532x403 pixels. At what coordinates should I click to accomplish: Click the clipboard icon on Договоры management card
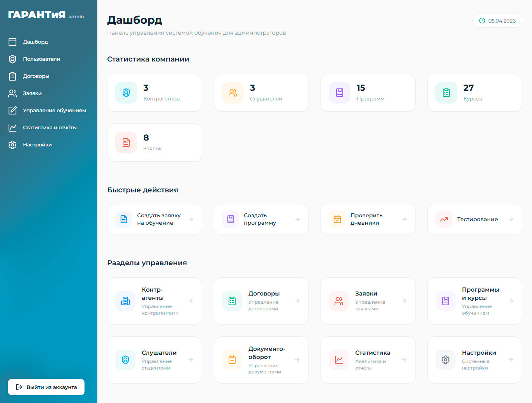point(232,301)
